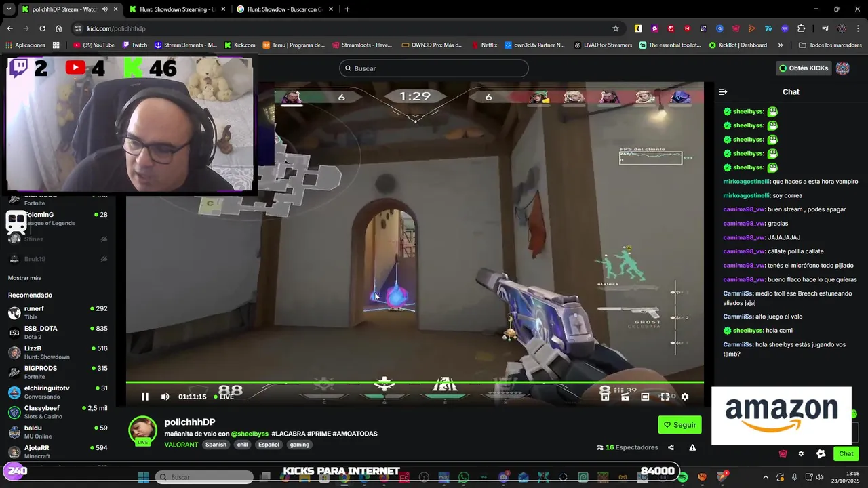Screen dimensions: 868x488
Task: Open user avatar menu on Kick header
Action: 842,68
